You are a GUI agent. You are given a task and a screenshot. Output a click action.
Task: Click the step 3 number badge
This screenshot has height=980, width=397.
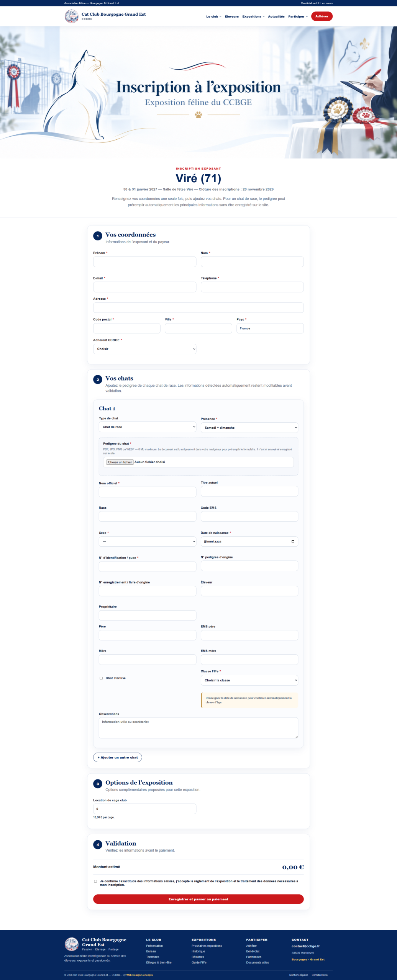98,784
